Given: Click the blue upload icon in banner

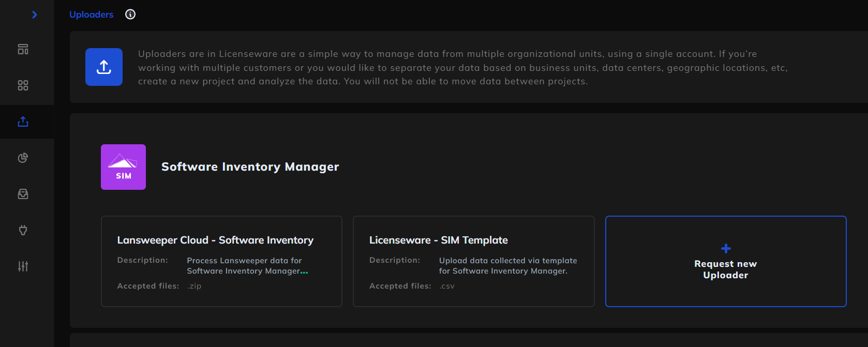Looking at the screenshot, I should [104, 67].
